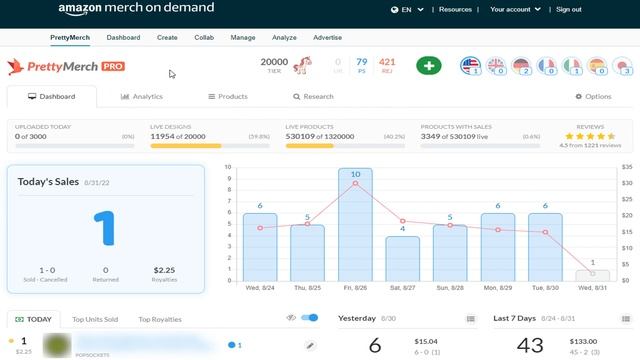Viewport: 640px width, 360px height.
Task: Click the PrettyMerch bird logo
Action: click(15, 67)
